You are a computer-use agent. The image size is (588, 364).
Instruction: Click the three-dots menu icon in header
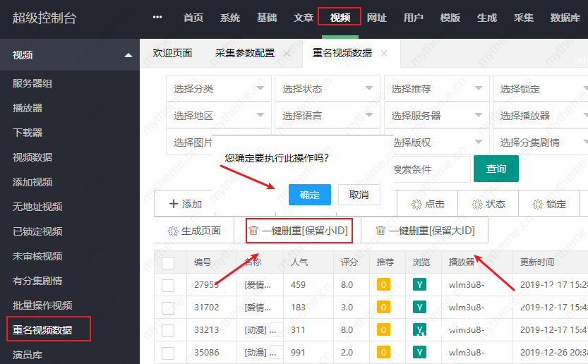pyautogui.click(x=157, y=18)
